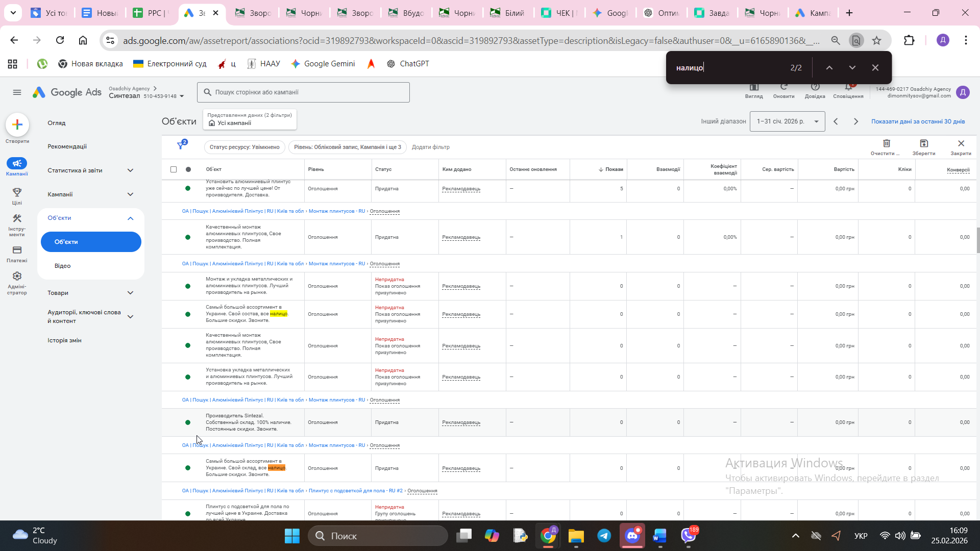Click the search pages or campaigns field
The width and height of the screenshot is (980, 551).
[x=304, y=92]
